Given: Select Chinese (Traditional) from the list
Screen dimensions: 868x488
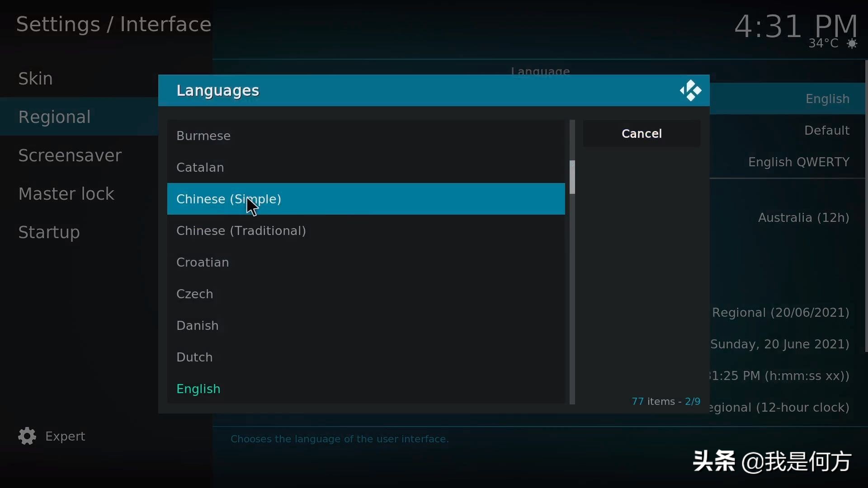Looking at the screenshot, I should pyautogui.click(x=366, y=230).
